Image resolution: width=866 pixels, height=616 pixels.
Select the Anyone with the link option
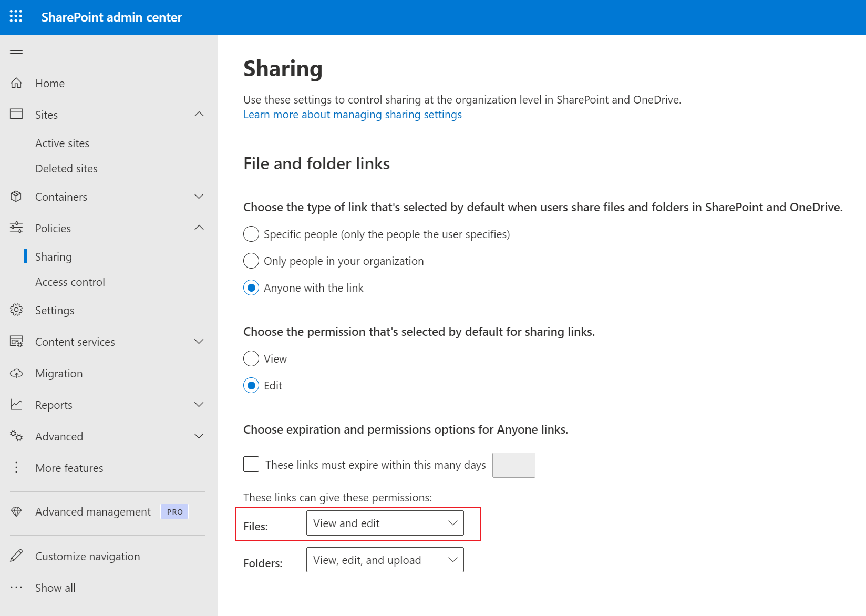(x=251, y=288)
